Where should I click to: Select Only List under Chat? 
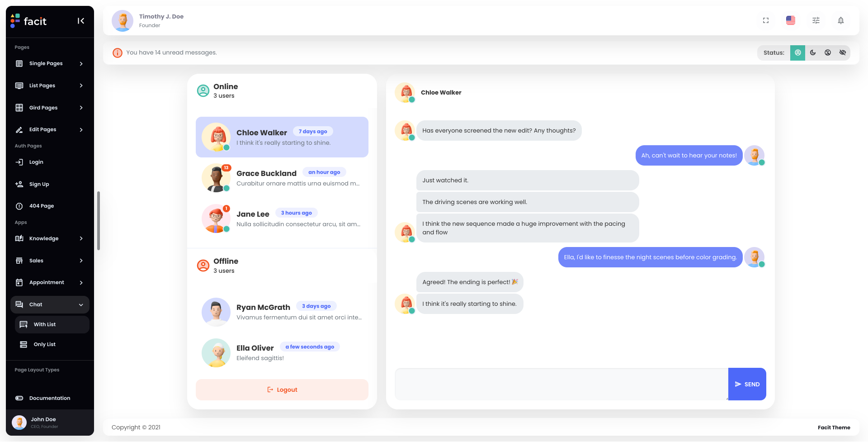(x=52, y=344)
